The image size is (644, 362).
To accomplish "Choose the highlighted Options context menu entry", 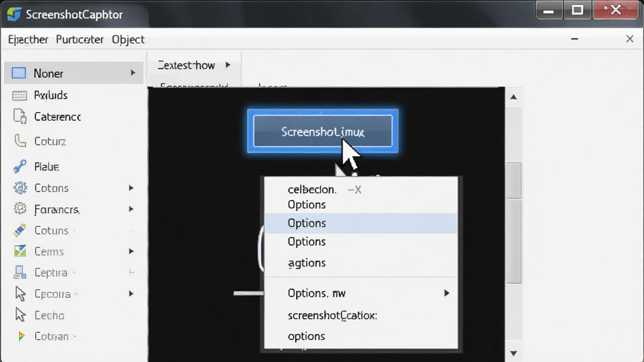I will 361,223.
